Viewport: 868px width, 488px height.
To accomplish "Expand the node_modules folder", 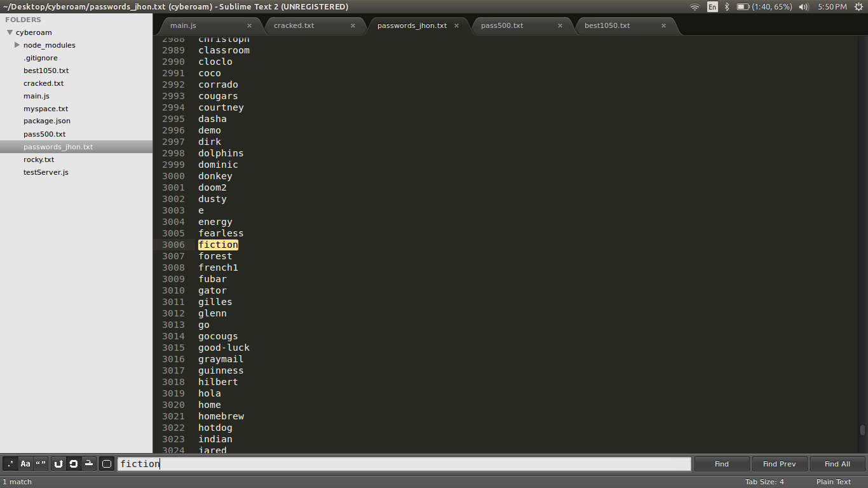I will point(17,45).
